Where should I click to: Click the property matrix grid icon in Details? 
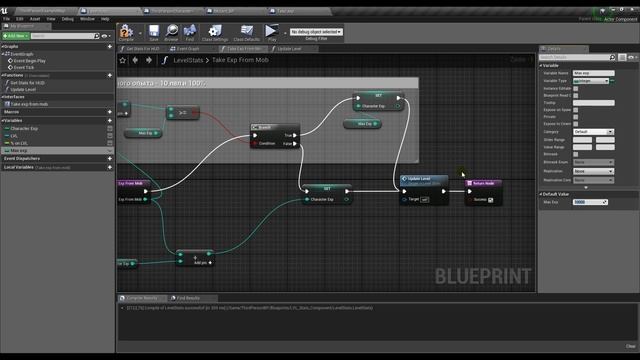[622, 57]
